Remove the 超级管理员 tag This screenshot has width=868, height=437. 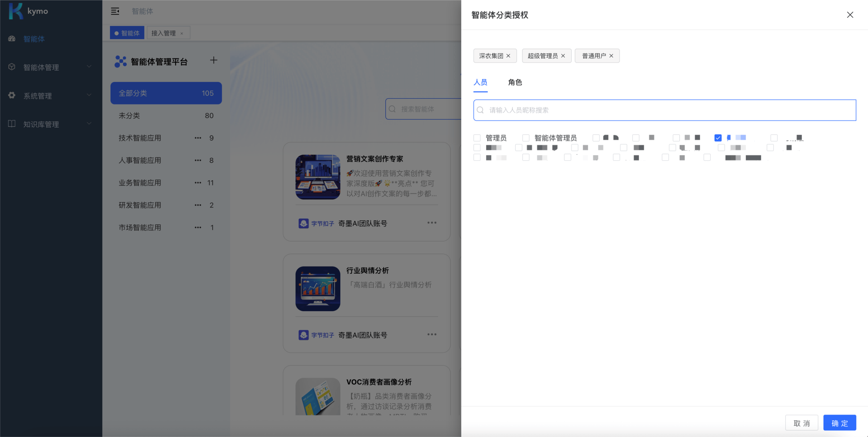pos(563,56)
